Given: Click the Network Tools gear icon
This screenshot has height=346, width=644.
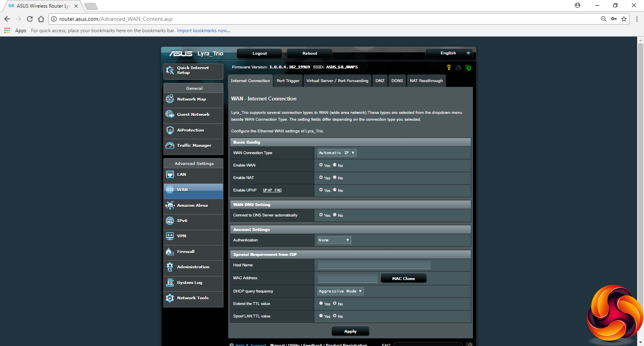Looking at the screenshot, I should click(170, 298).
